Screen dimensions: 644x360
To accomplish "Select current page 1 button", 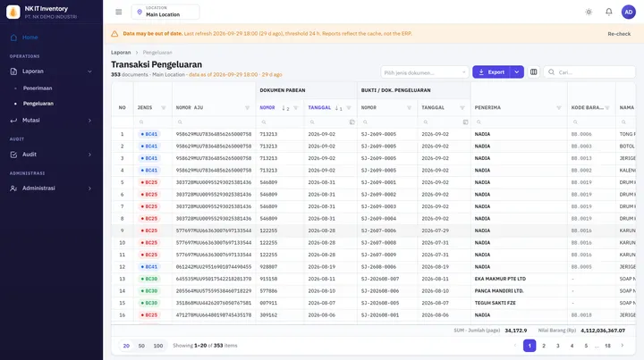I will tap(530, 346).
